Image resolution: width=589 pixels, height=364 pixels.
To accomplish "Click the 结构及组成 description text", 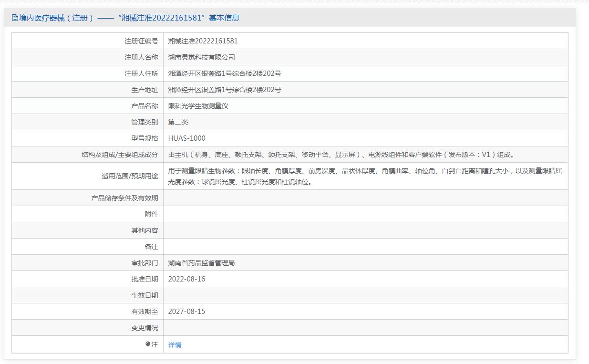I will (x=342, y=155).
